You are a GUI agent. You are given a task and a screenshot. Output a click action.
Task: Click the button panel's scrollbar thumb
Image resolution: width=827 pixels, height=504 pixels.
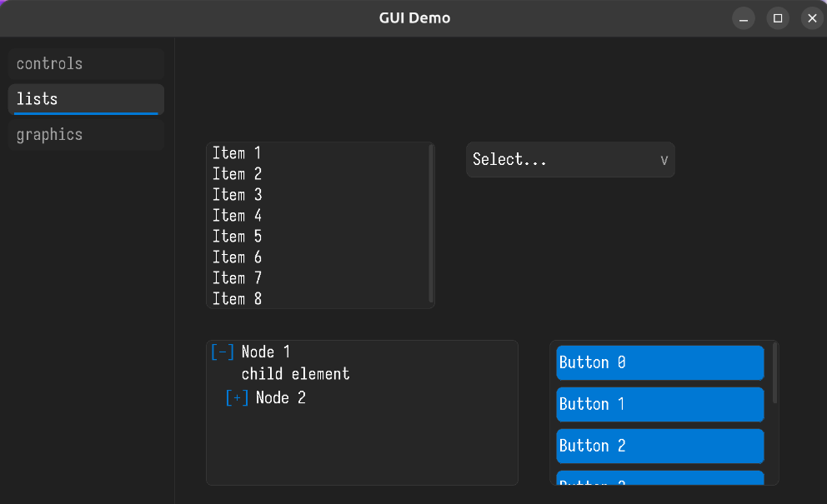pyautogui.click(x=774, y=372)
